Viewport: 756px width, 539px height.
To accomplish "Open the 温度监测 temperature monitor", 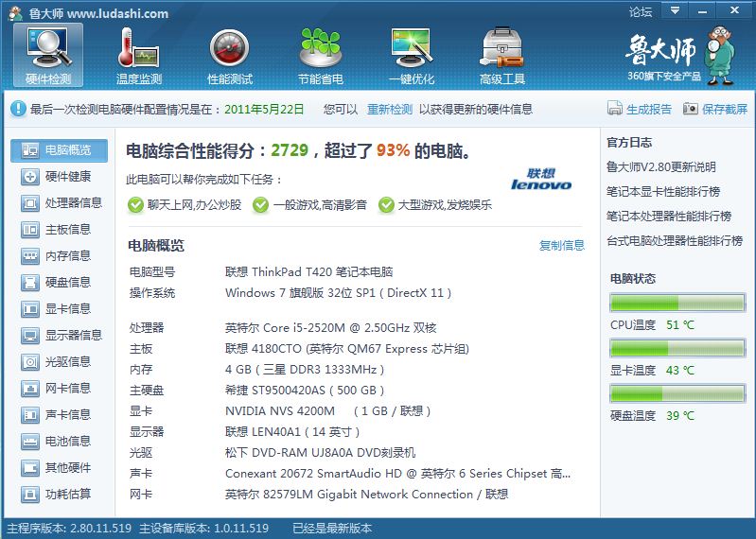I will (x=139, y=55).
